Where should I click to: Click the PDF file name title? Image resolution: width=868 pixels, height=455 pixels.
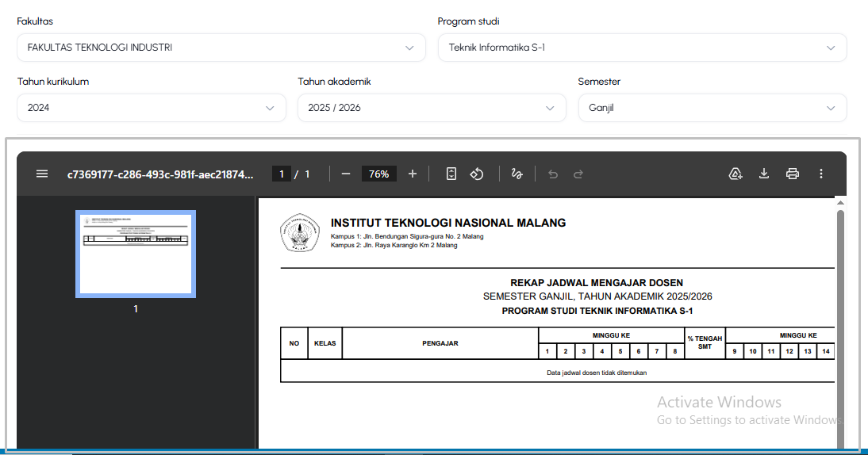point(160,174)
